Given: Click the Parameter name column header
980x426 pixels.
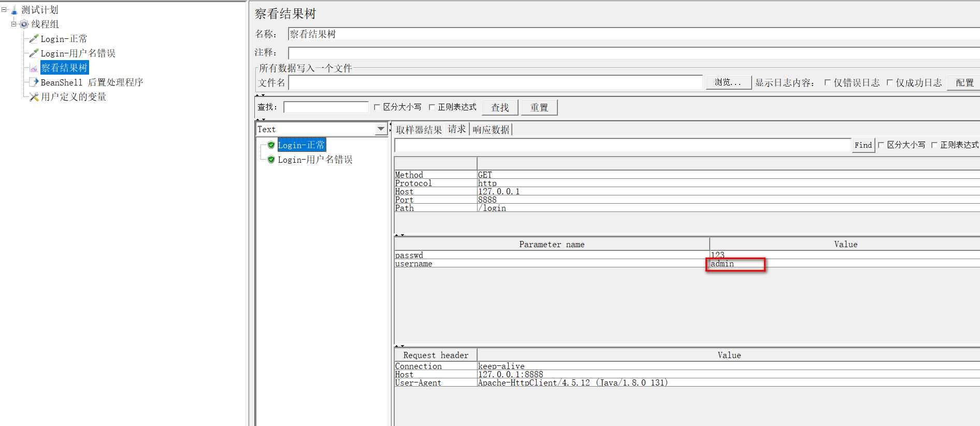Looking at the screenshot, I should [x=552, y=244].
